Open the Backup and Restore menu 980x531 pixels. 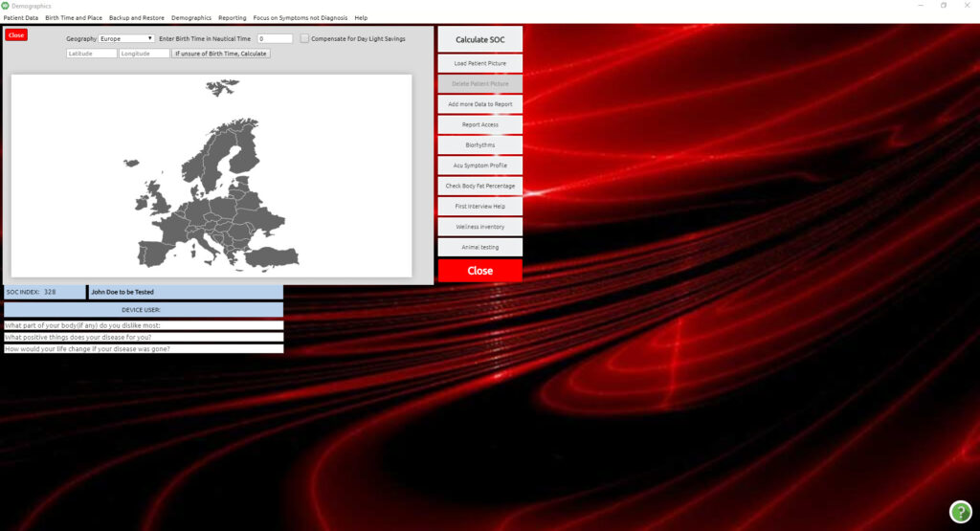point(137,17)
